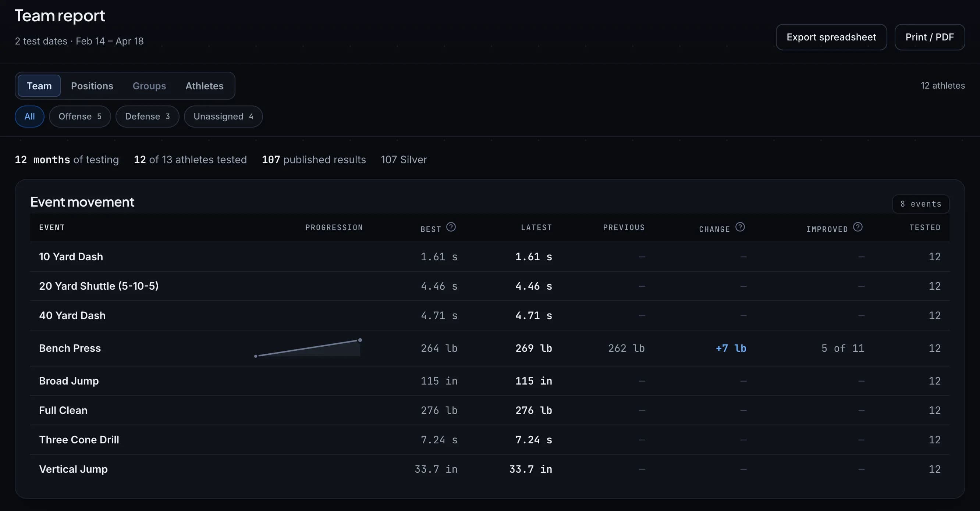Open the 40 Yard Dash row
Image resolution: width=980 pixels, height=511 pixels.
490,315
